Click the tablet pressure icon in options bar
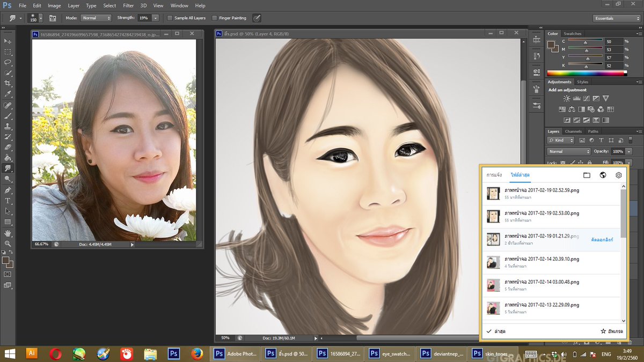The height and width of the screenshot is (362, 644). tap(257, 18)
